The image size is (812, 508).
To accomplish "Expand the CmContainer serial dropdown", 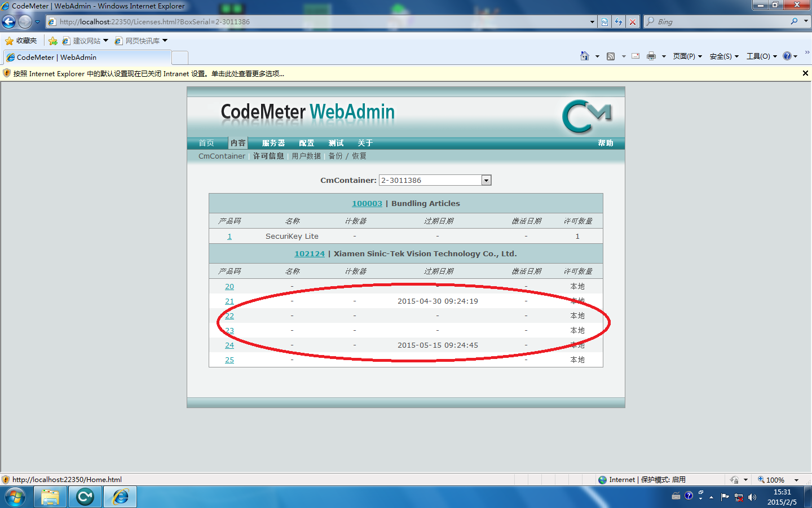I will [x=486, y=180].
